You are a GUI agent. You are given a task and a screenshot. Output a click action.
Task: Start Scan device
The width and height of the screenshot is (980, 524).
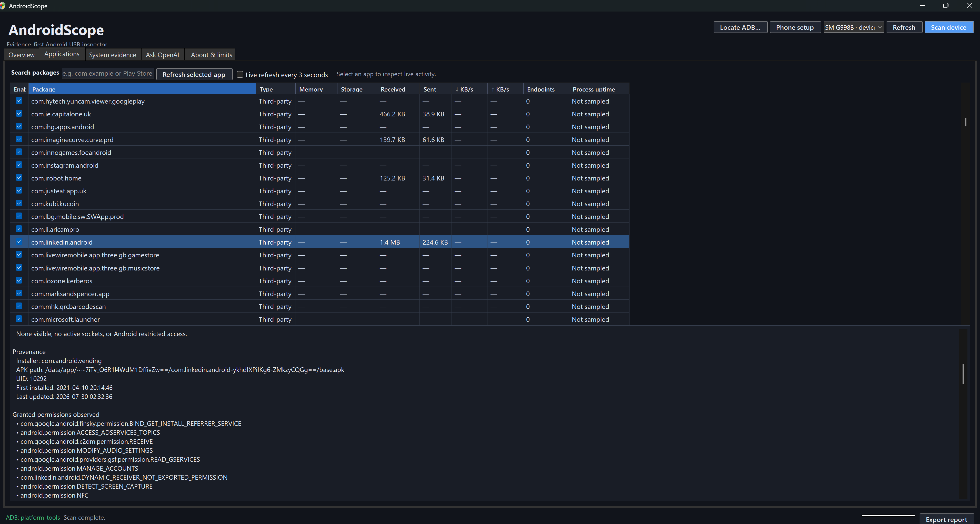(949, 27)
